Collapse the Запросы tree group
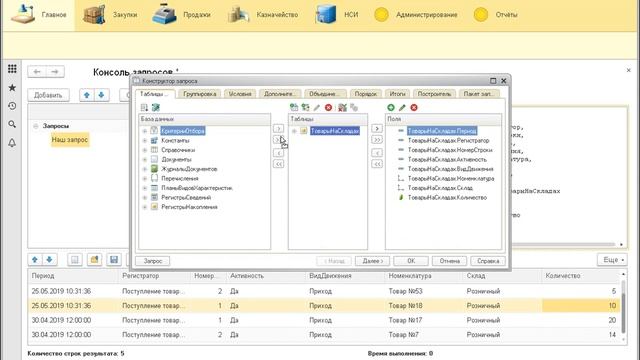This screenshot has height=360, width=640. click(x=36, y=126)
